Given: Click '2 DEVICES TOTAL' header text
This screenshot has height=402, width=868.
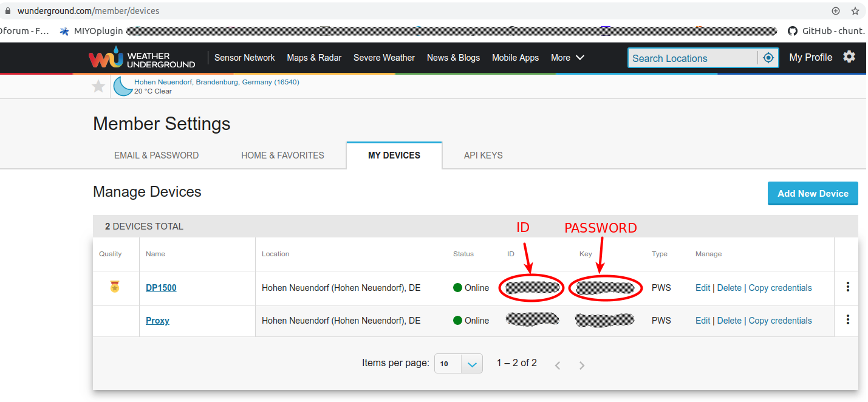Looking at the screenshot, I should click(x=144, y=227).
